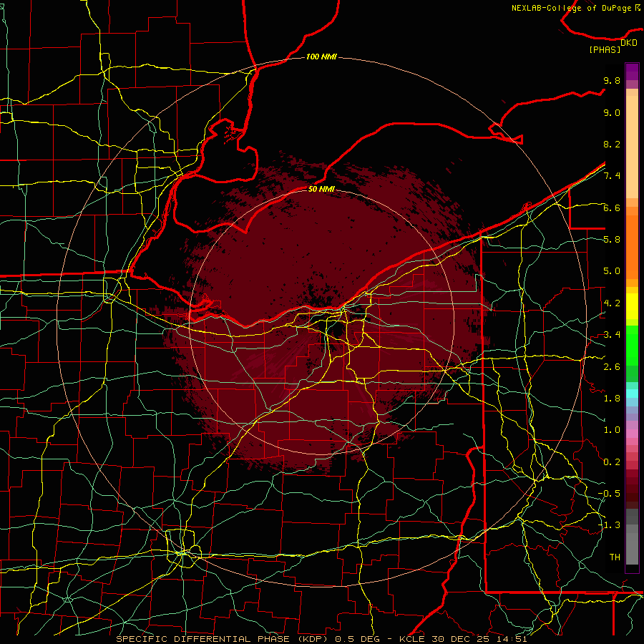The height and width of the screenshot is (644, 644).
Task: Click the 2.6 legend value
Action: [612, 367]
